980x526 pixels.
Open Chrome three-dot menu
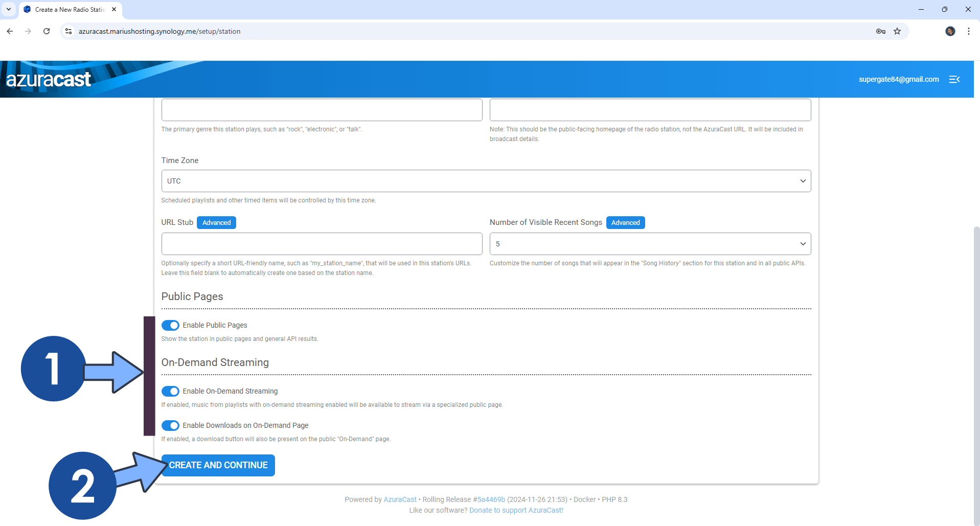(969, 31)
